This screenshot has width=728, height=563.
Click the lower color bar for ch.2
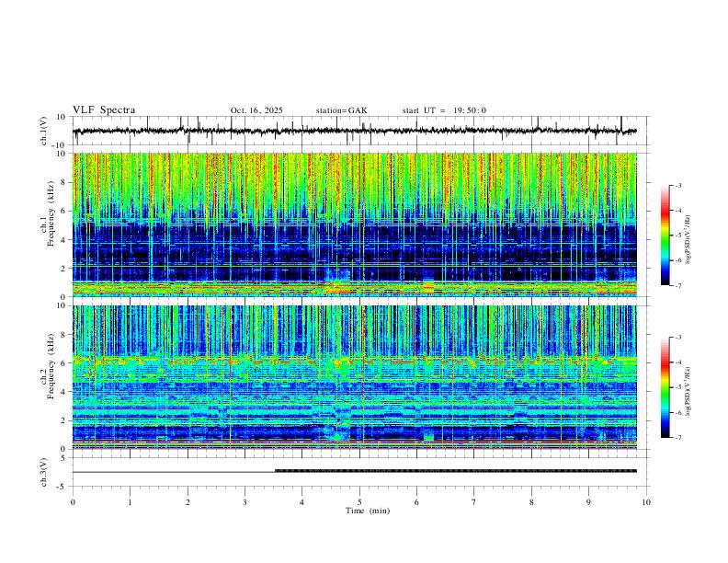tap(665, 387)
